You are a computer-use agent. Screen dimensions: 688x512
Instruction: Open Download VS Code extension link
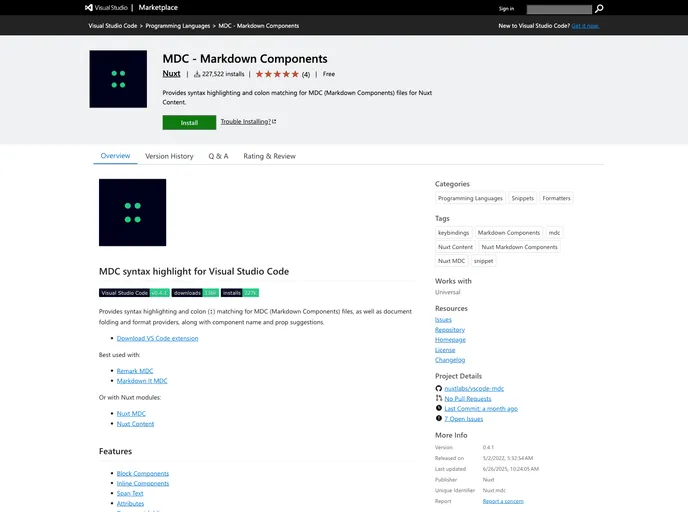click(x=157, y=338)
